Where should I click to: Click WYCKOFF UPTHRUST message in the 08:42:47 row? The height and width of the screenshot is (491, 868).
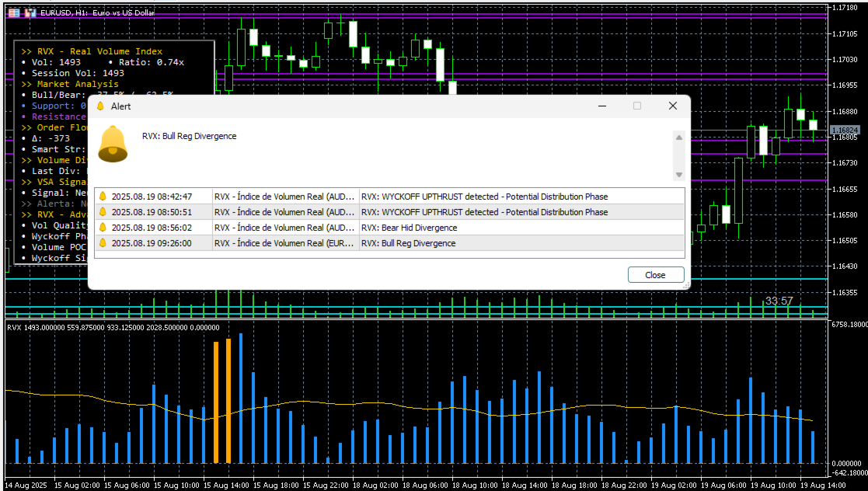[484, 197]
